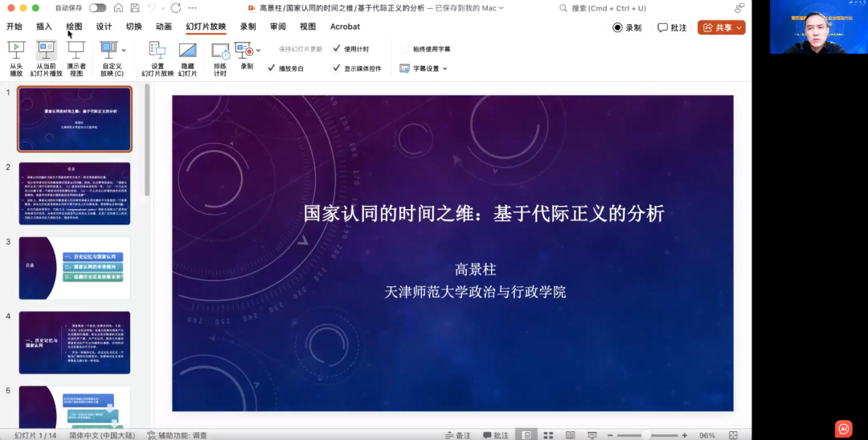Open the 字幕设置 dropdown
This screenshot has height=440, width=868.
coord(444,68)
